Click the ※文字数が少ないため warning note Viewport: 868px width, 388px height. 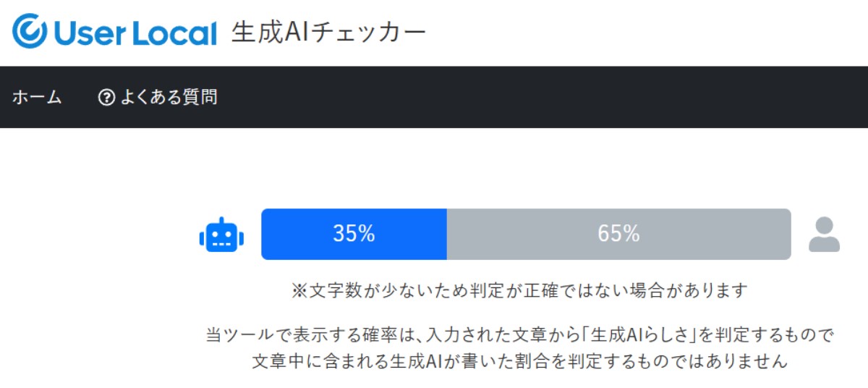pos(519,291)
